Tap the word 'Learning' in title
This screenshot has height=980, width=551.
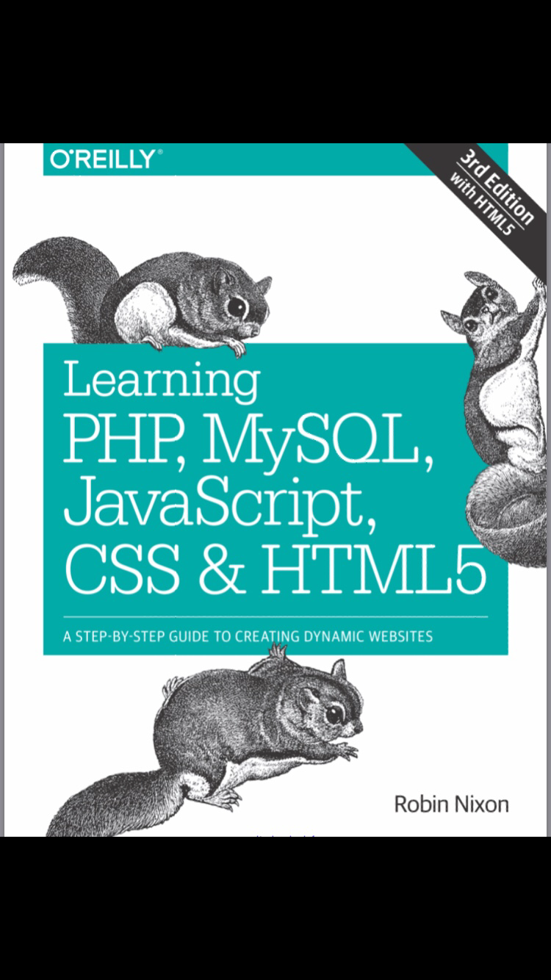coord(161,381)
